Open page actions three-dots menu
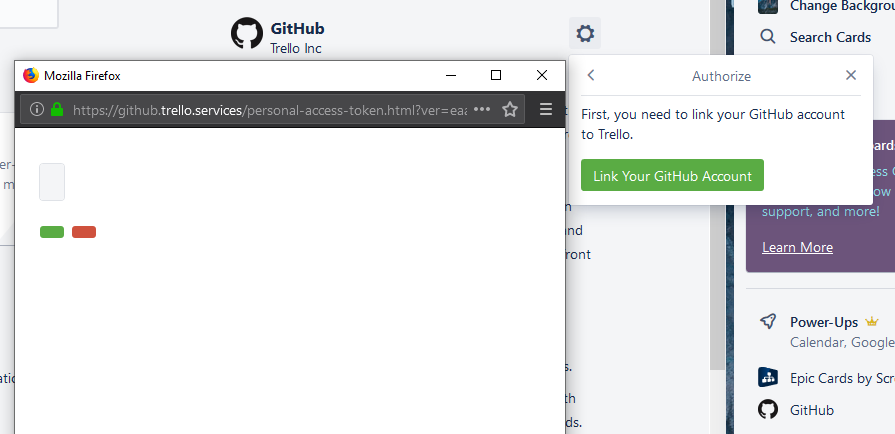Image resolution: width=895 pixels, height=434 pixels. (482, 109)
